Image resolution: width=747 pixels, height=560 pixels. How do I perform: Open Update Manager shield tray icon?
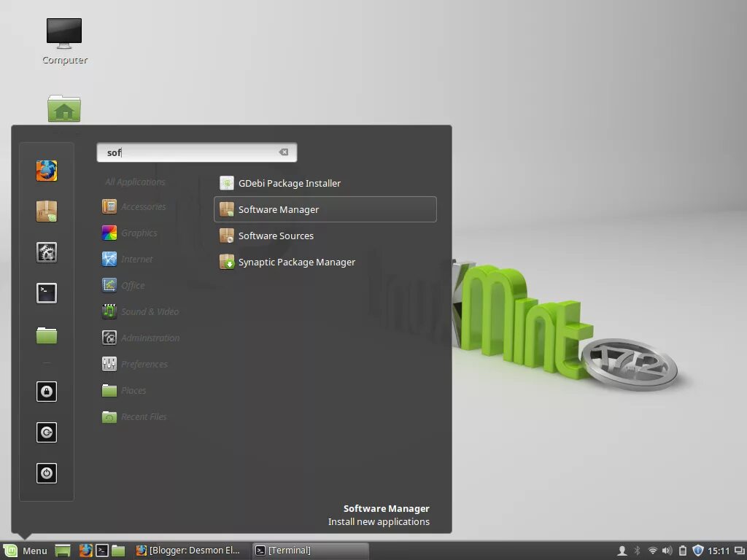698,551
